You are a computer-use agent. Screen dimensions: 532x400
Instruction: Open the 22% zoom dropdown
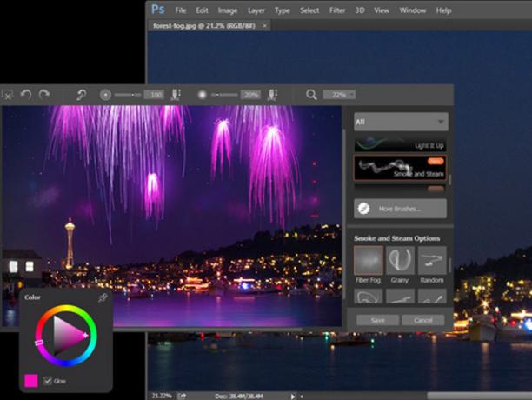(339, 95)
